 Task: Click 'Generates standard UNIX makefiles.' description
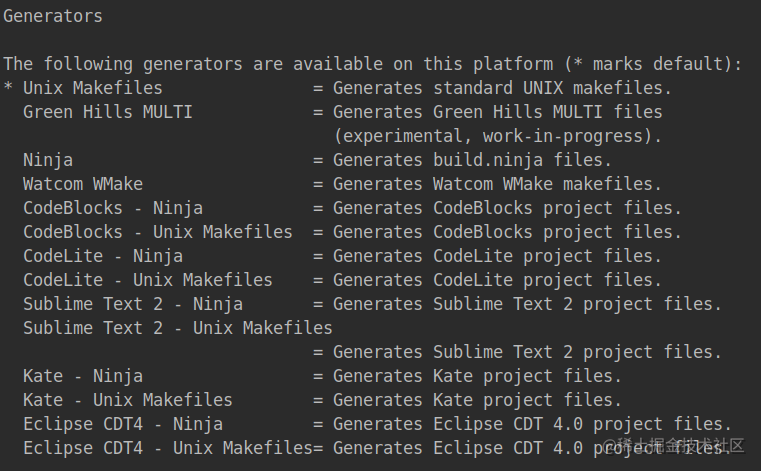(x=502, y=88)
